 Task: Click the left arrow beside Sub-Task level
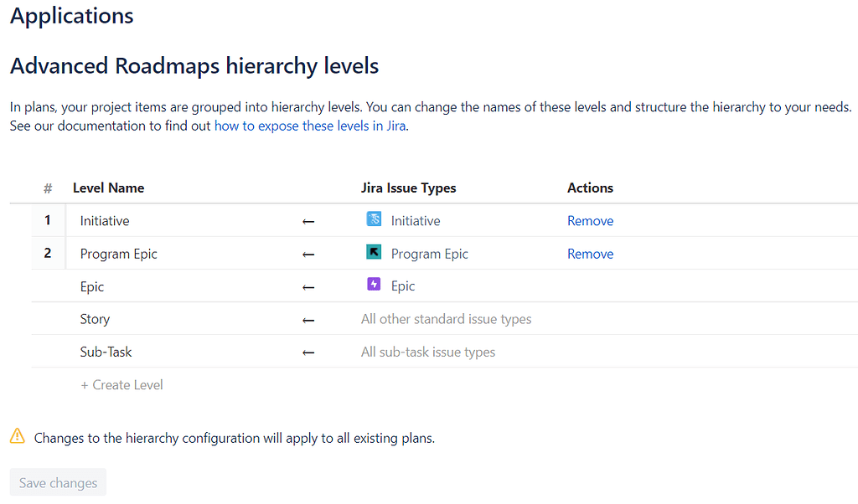[x=308, y=352]
